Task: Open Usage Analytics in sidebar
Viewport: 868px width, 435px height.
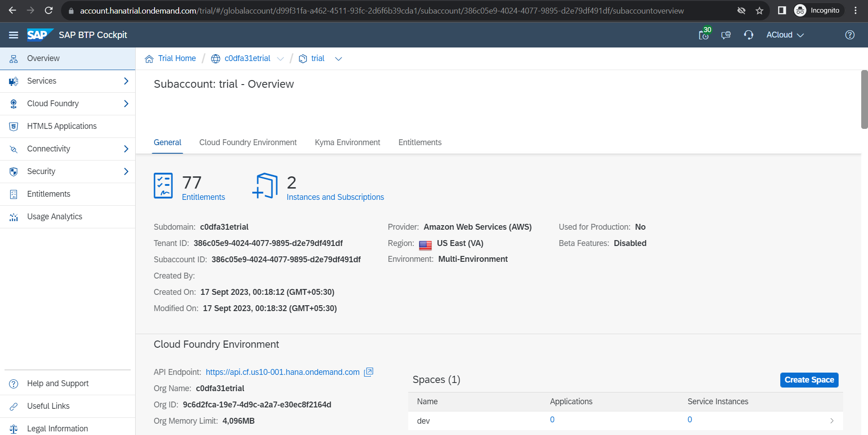Action: [x=55, y=217]
